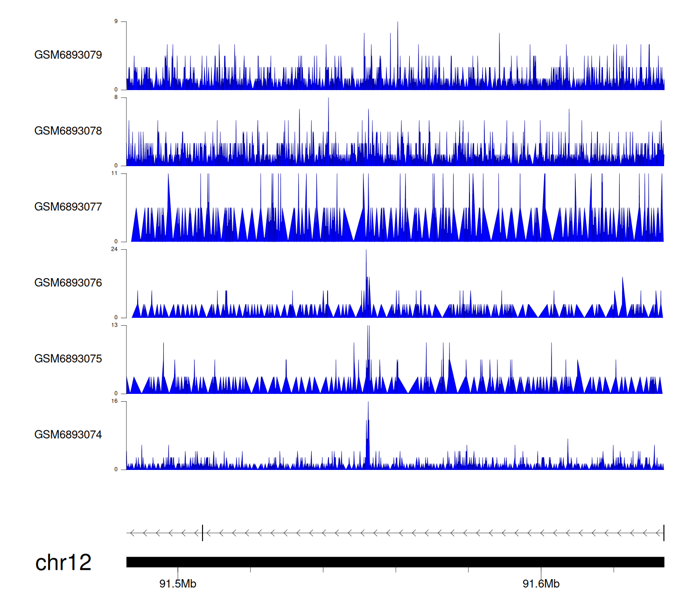Click the y-axis maximum 13 label
700x616 pixels.
click(x=114, y=325)
